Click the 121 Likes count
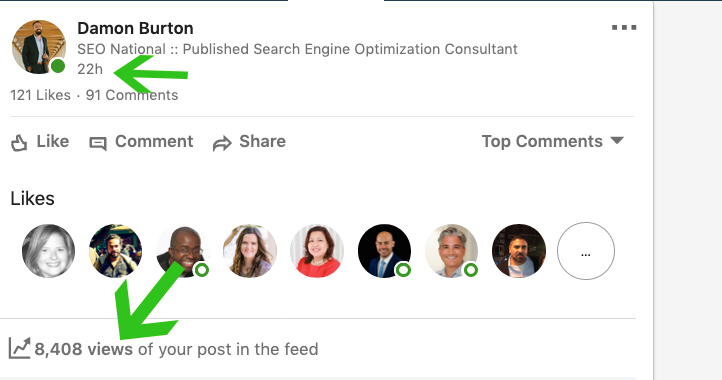This screenshot has width=722, height=380. click(41, 95)
